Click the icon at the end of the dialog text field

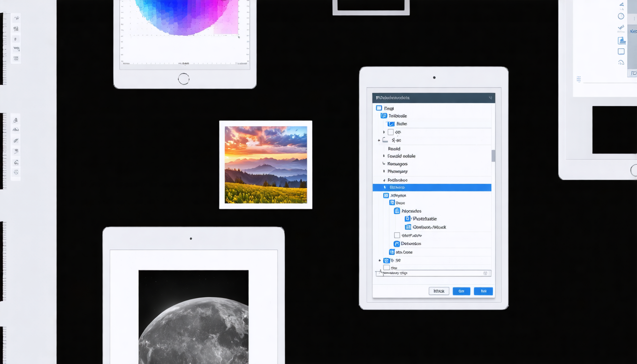[485, 273]
